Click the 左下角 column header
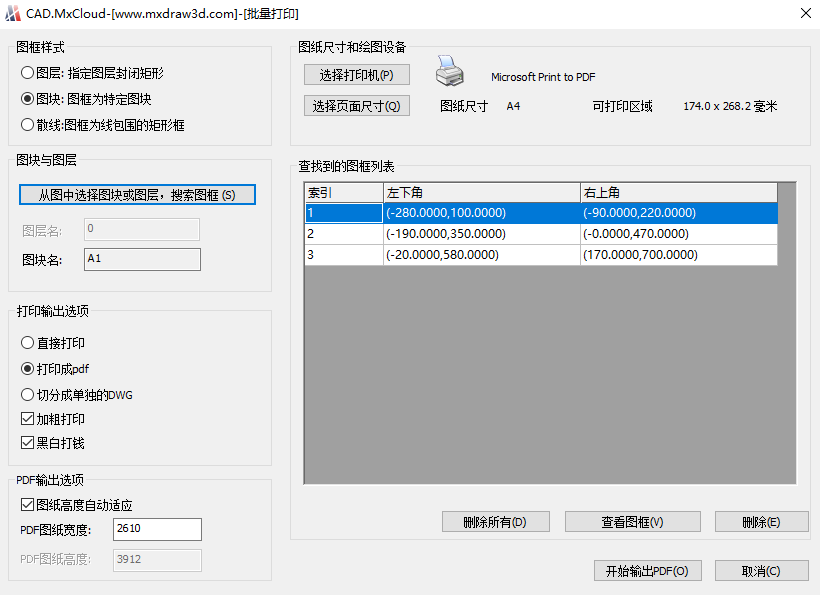 pyautogui.click(x=482, y=193)
